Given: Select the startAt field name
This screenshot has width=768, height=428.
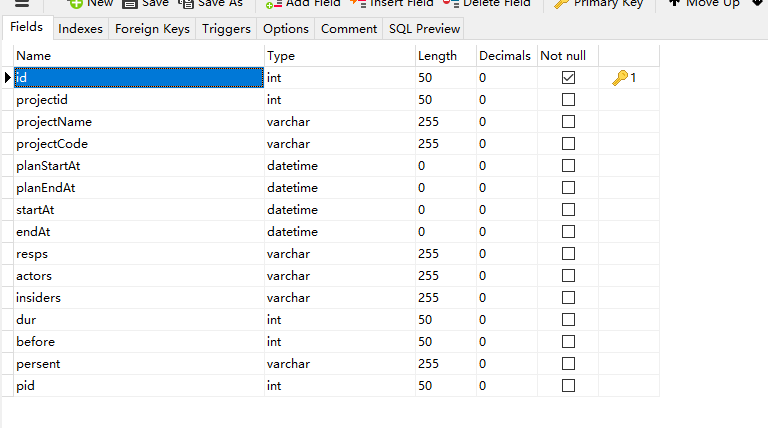Looking at the screenshot, I should (x=139, y=210).
